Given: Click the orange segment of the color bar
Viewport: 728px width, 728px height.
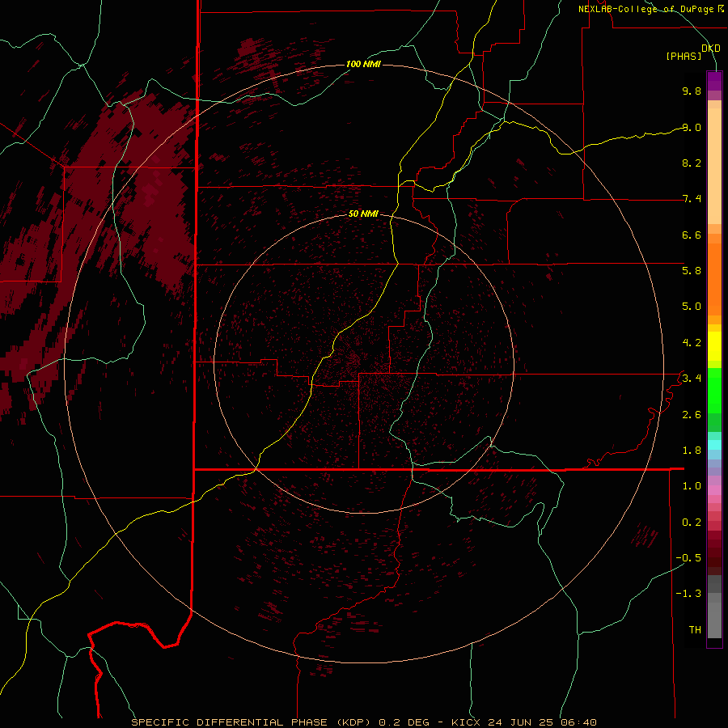Looking at the screenshot, I should click(714, 280).
